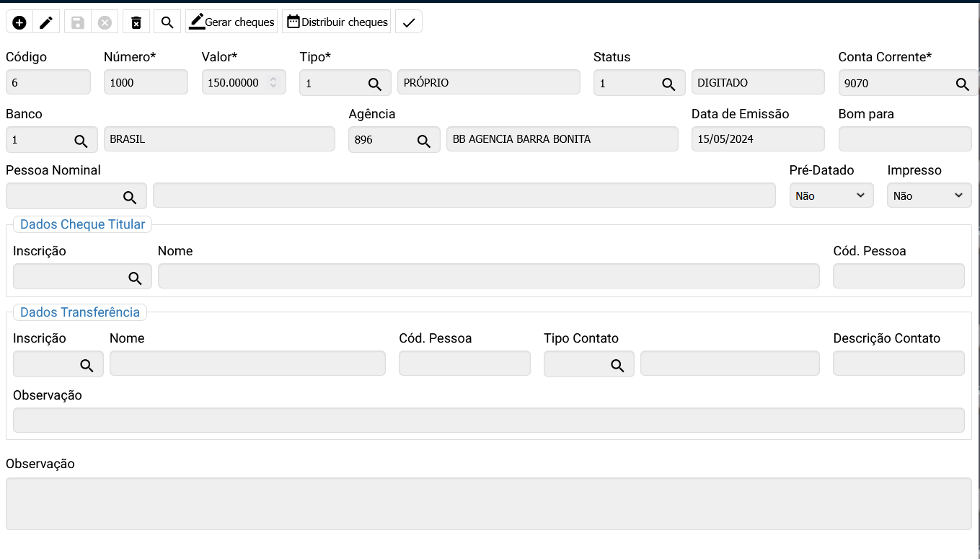Image resolution: width=980 pixels, height=559 pixels.
Task: Open the Agência lookup search icon
Action: (424, 141)
